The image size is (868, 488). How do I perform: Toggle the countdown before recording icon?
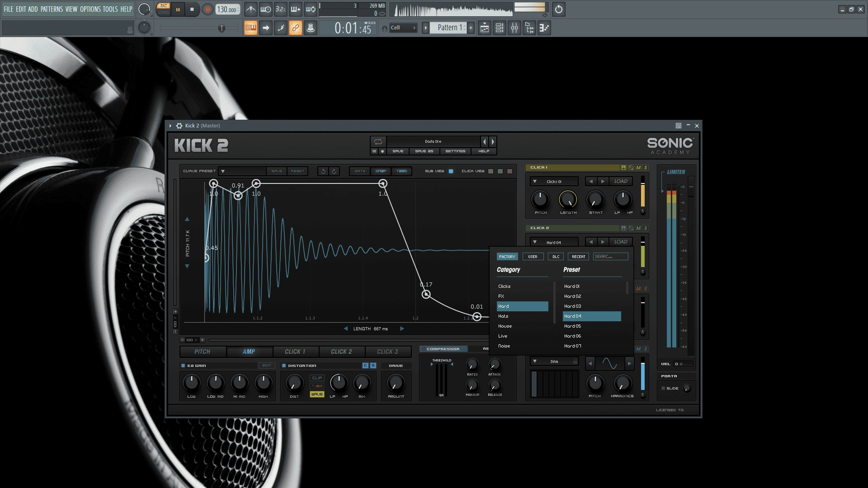pyautogui.click(x=281, y=9)
